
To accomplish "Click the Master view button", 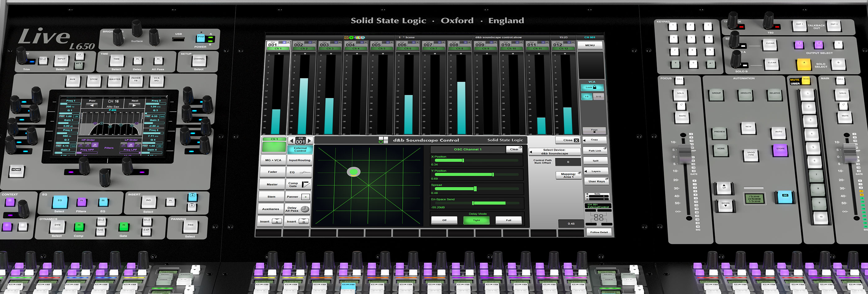I will (272, 185).
